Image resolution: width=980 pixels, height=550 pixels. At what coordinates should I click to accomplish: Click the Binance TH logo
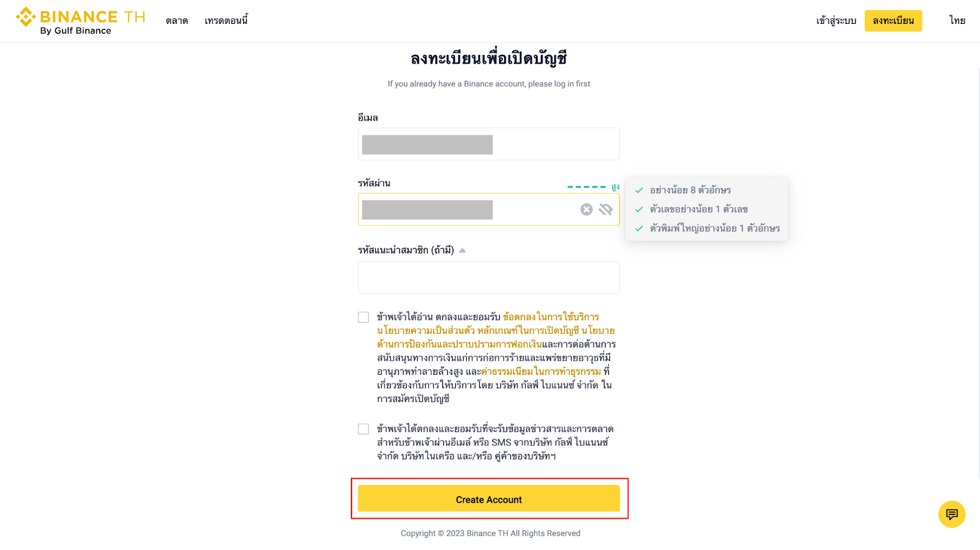pos(80,21)
